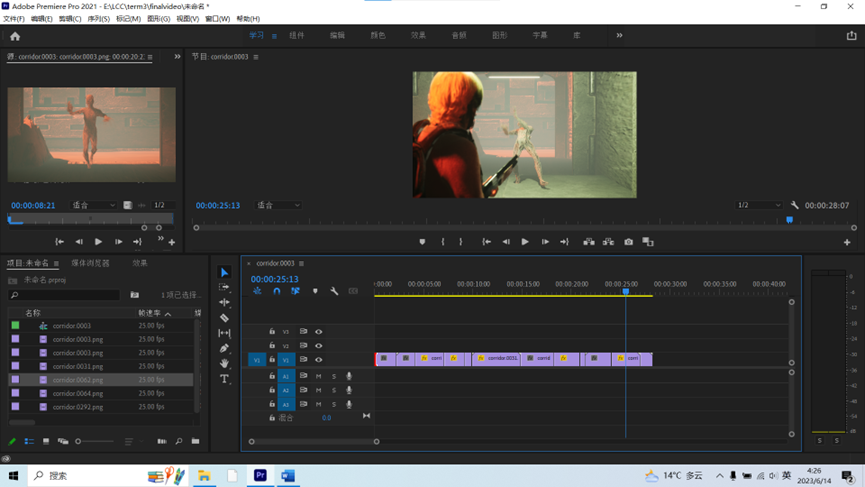Toggle insert sequences as nests option

pos(257,291)
